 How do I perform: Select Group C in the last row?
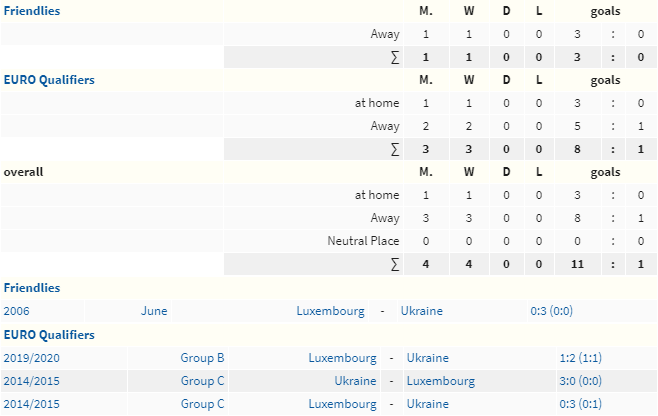click(202, 404)
